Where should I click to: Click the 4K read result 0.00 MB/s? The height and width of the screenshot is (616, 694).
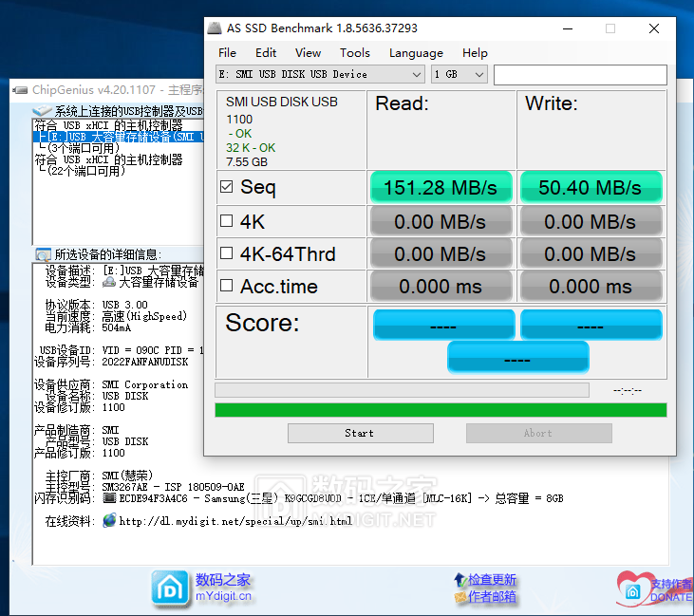click(x=441, y=221)
